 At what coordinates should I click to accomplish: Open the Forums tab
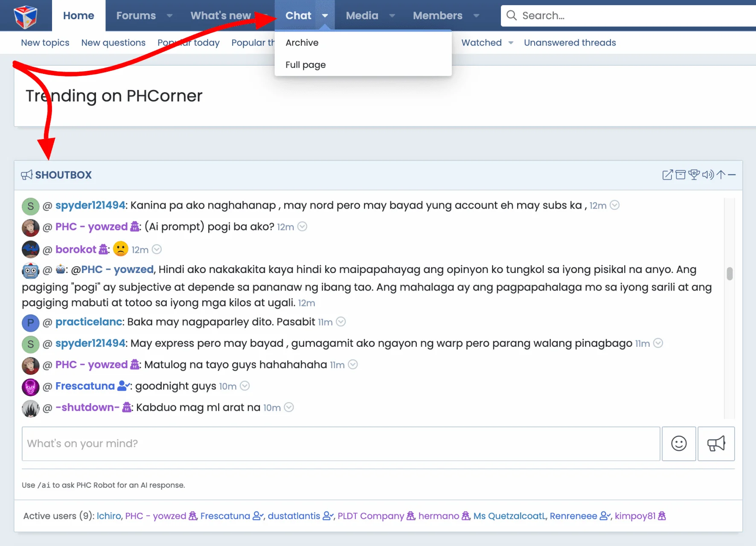pos(136,16)
